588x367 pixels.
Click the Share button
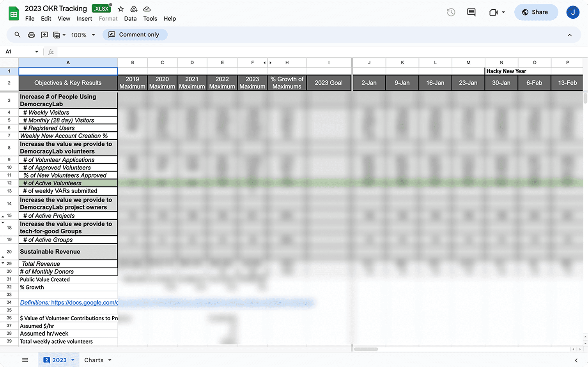[536, 12]
